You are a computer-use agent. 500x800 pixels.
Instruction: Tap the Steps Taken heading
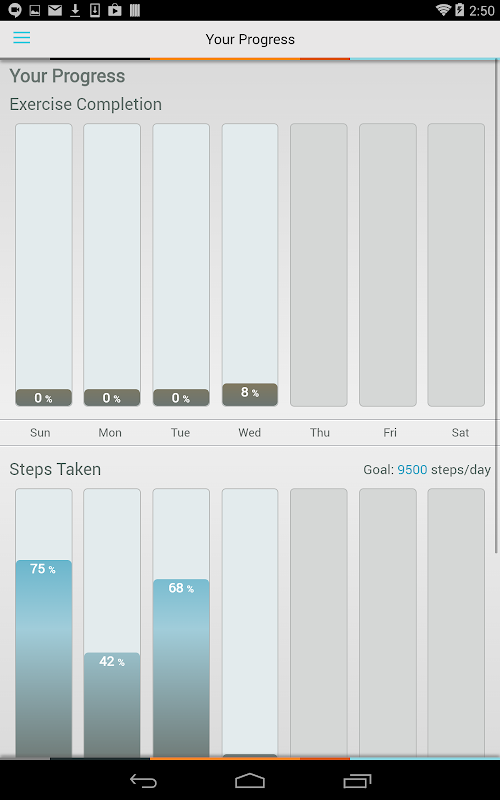click(x=55, y=469)
